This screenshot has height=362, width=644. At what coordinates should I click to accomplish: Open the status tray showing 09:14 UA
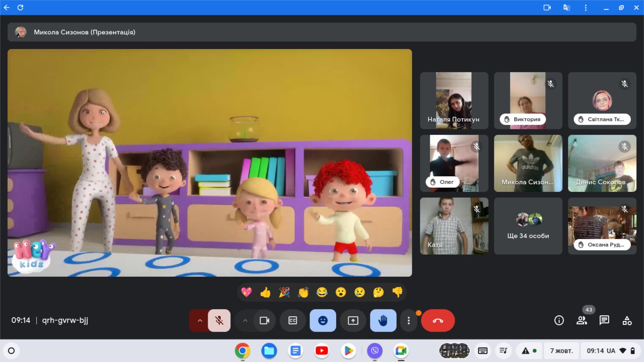pyautogui.click(x=610, y=351)
